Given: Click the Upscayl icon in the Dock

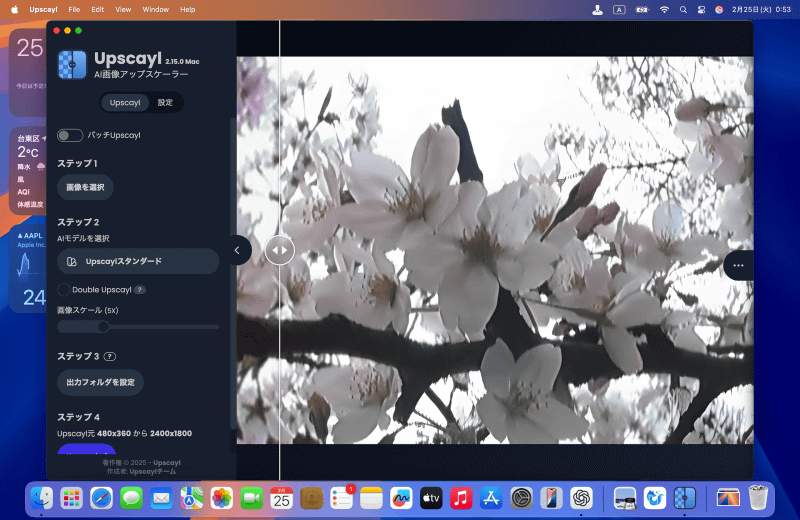Looking at the screenshot, I should pyautogui.click(x=685, y=498).
